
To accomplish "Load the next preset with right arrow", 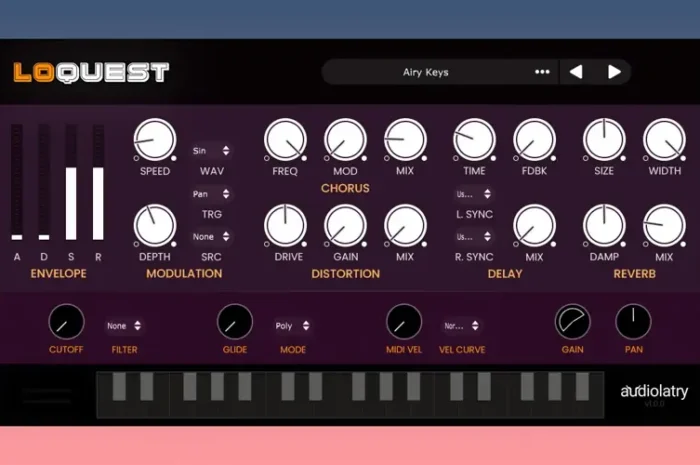I will click(x=614, y=72).
